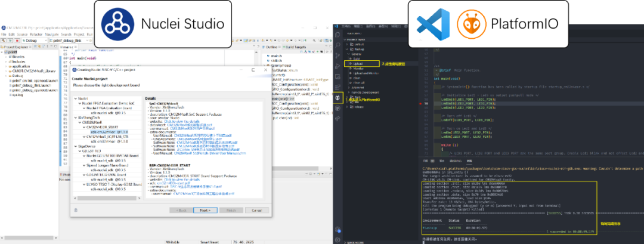Click the red stop icon in Nuclei Studio toolbar
Screen dimensions: 644x244
click(17, 41)
